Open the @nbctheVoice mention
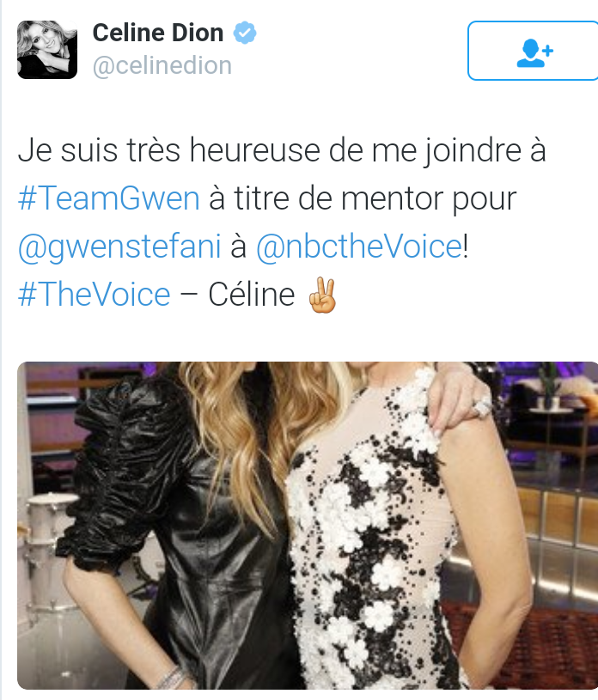 pyautogui.click(x=359, y=247)
